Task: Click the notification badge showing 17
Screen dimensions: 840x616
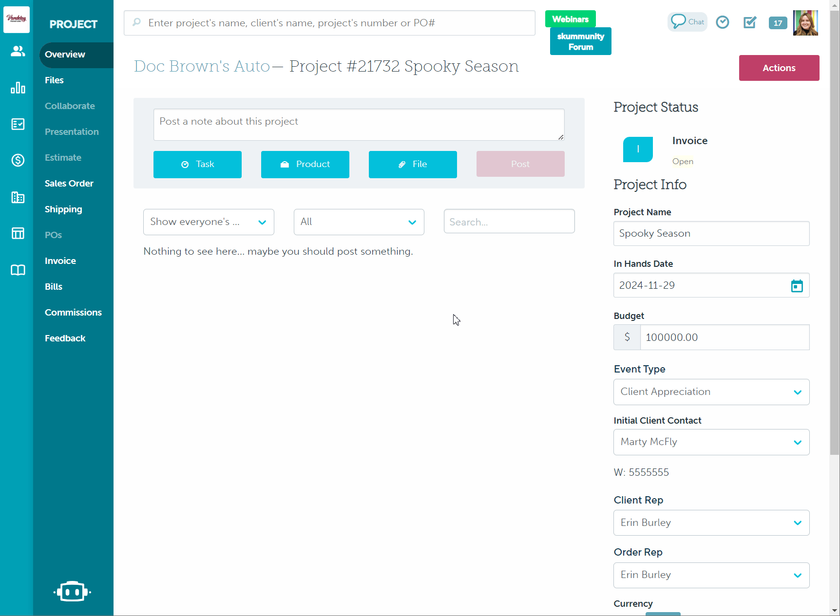Action: pyautogui.click(x=778, y=23)
